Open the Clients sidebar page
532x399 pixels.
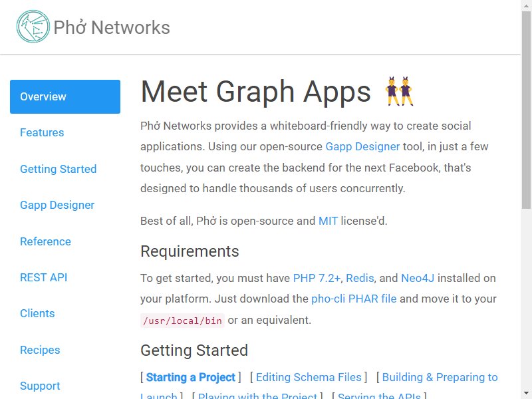(x=37, y=313)
